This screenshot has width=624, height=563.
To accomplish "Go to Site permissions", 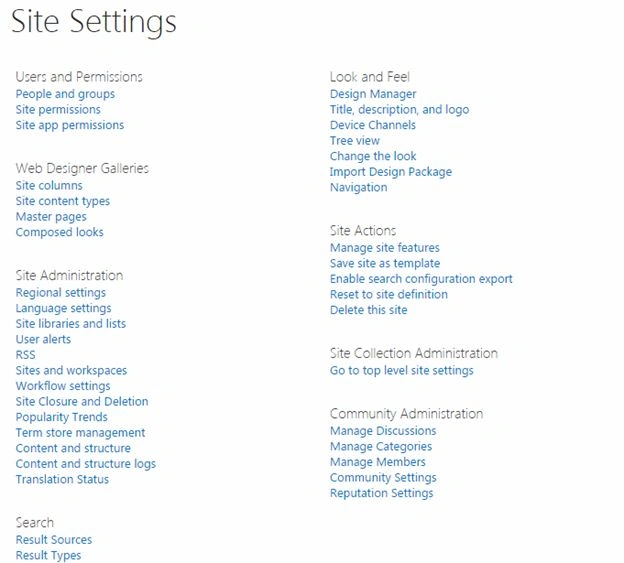I will pyautogui.click(x=58, y=109).
